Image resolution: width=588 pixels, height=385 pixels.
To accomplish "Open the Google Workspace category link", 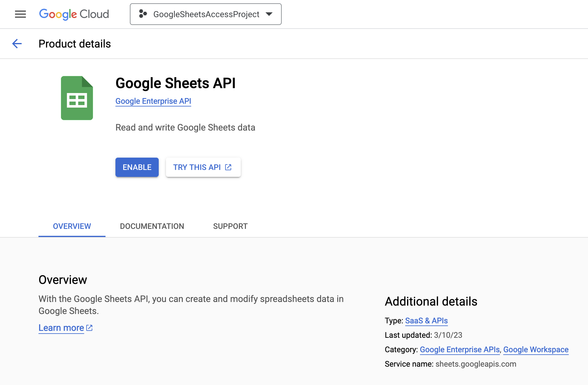I will (536, 350).
